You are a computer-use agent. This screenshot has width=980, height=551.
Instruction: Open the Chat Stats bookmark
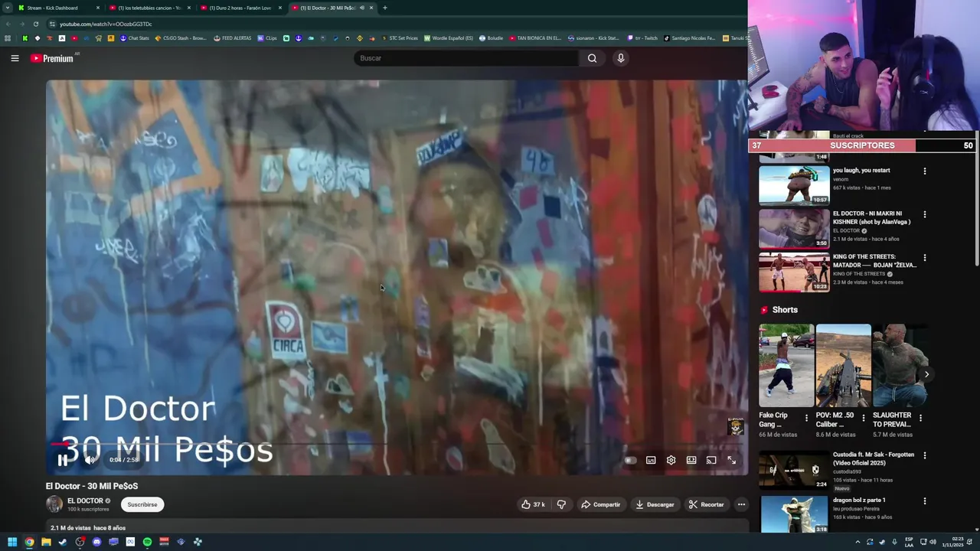(x=134, y=38)
